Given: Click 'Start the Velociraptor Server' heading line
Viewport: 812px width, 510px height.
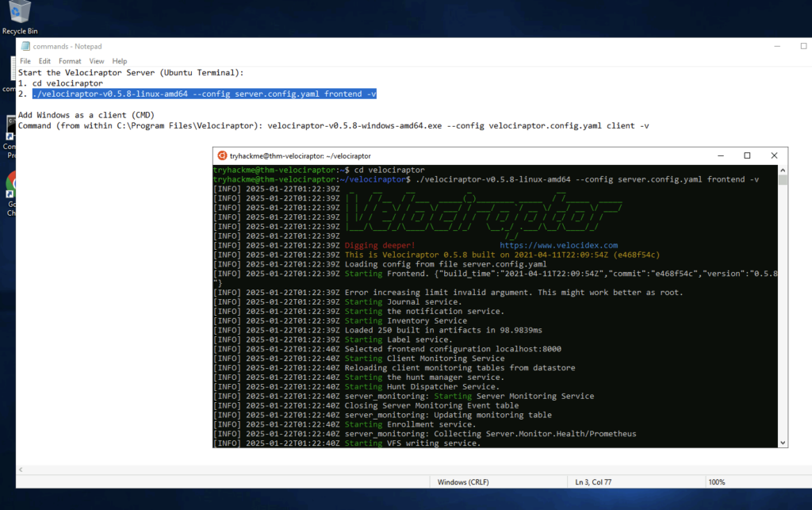Looking at the screenshot, I should 131,73.
